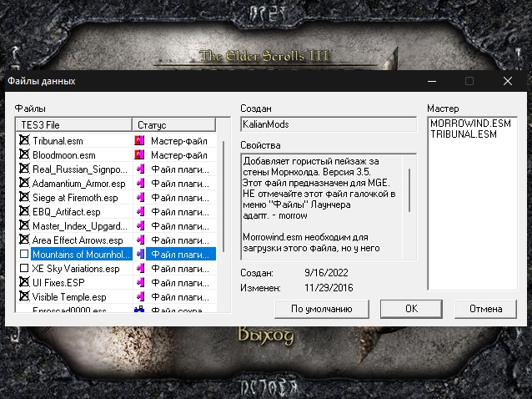Select Siege at Firemoth.esp file name
The width and height of the screenshot is (532, 399).
pos(75,198)
